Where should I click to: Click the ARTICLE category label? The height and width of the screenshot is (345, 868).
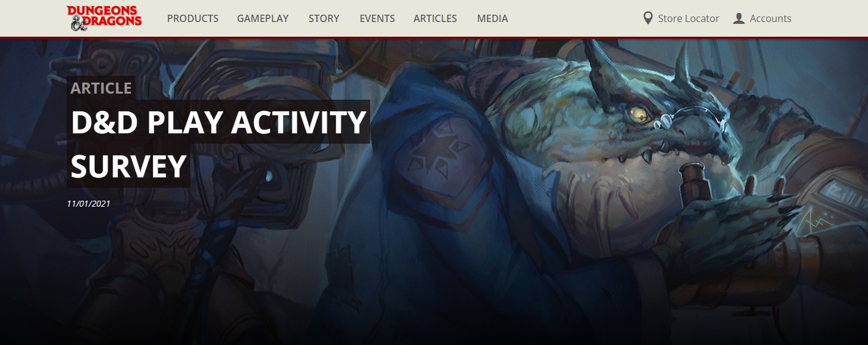click(101, 88)
